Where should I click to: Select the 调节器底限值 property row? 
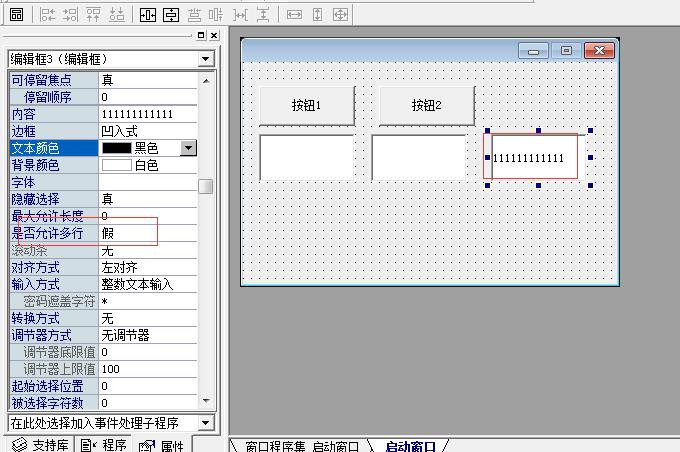(x=103, y=352)
